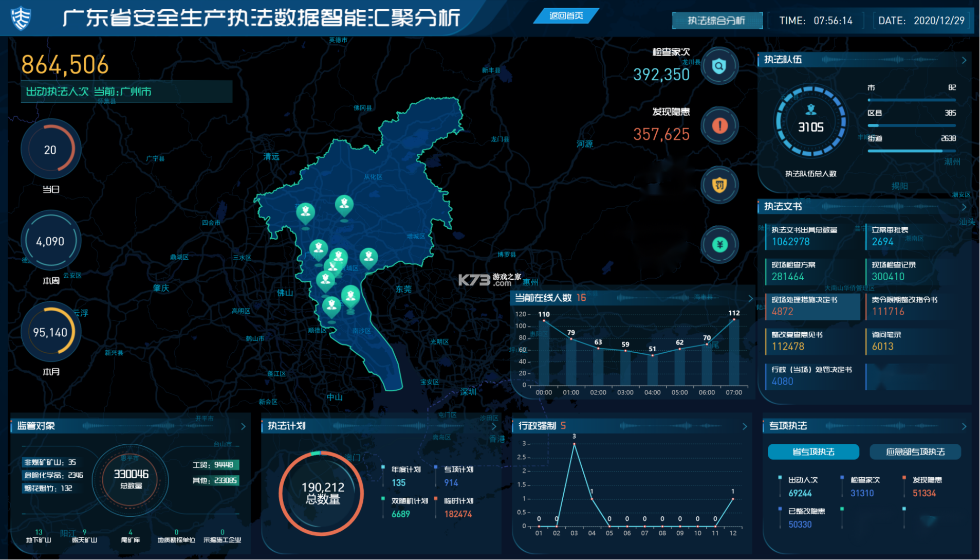Click the 190,212 总数量 donut chart
This screenshot has height=560, width=980.
click(322, 493)
